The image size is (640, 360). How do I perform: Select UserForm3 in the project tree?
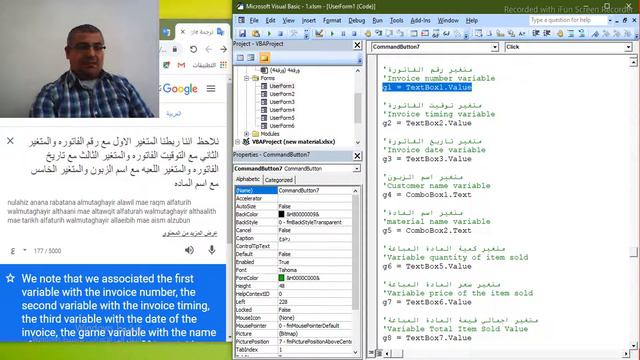[282, 102]
